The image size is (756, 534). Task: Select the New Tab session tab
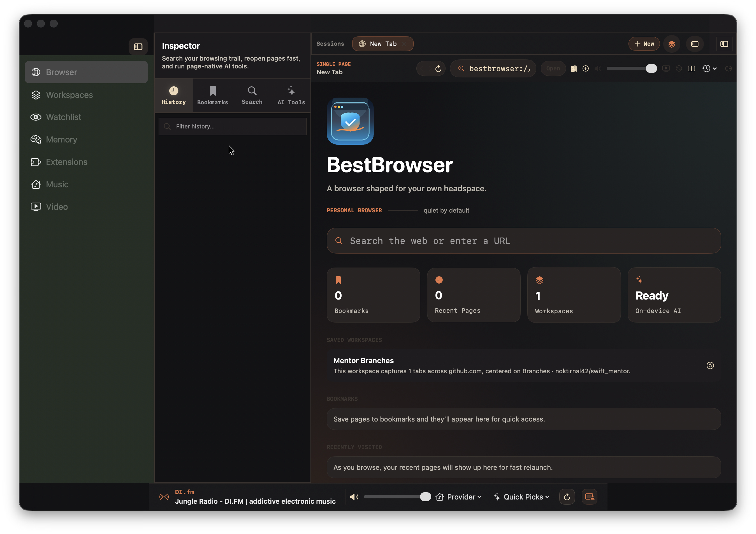[x=382, y=44]
